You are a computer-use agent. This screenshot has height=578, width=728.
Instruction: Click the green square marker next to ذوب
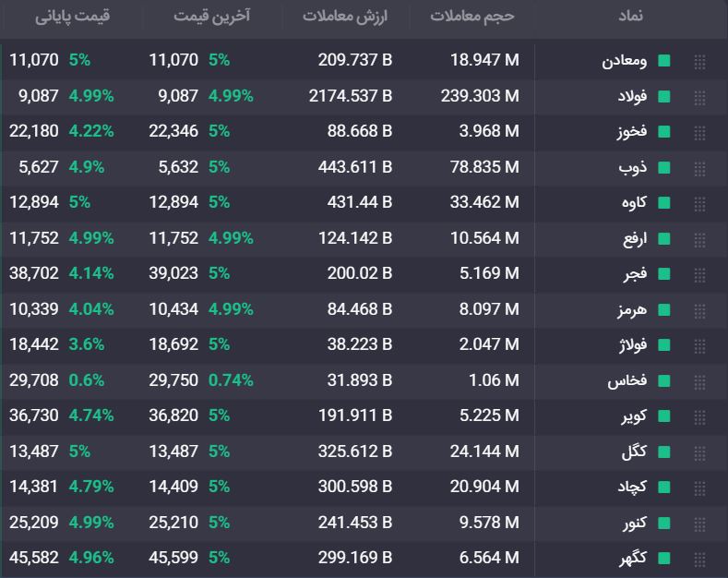664,167
